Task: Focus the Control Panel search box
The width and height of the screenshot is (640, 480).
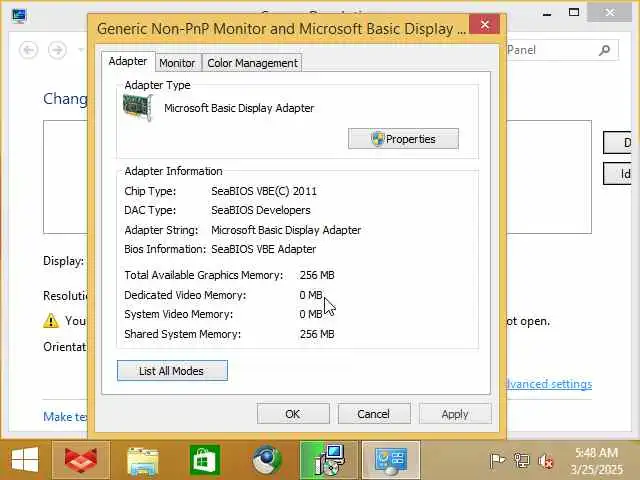Action: [x=562, y=50]
